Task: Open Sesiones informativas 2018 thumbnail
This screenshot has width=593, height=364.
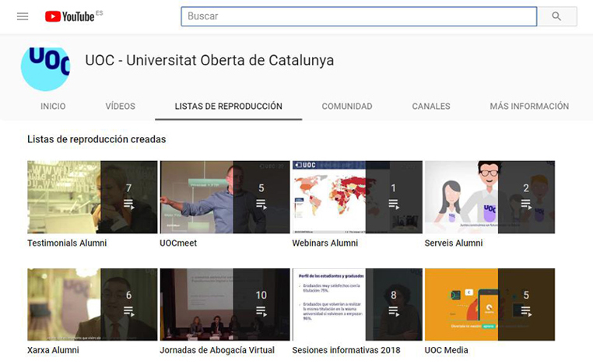Action: click(357, 305)
